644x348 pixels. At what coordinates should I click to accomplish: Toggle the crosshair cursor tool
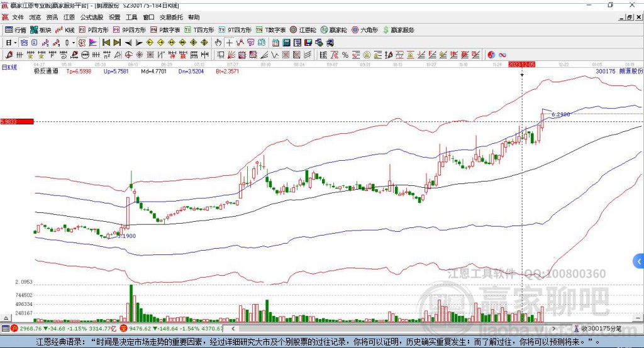pyautogui.click(x=229, y=43)
